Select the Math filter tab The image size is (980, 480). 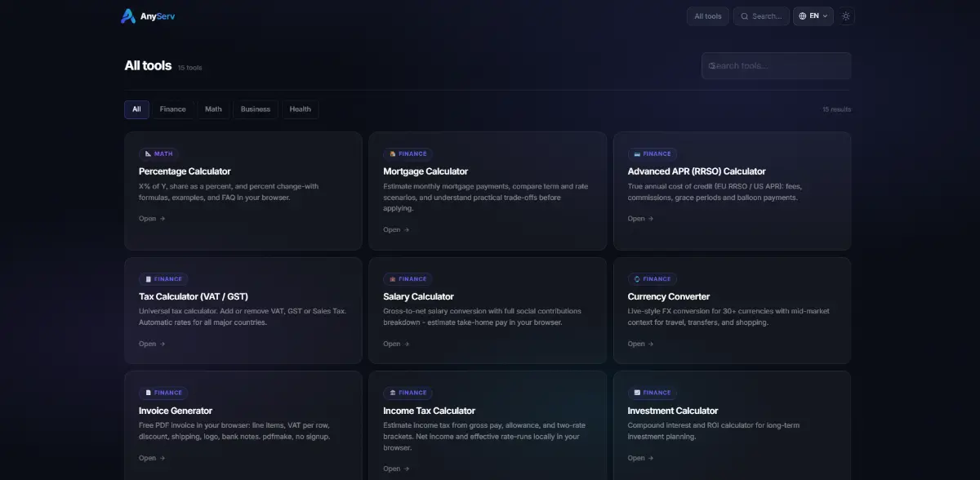coord(213,109)
